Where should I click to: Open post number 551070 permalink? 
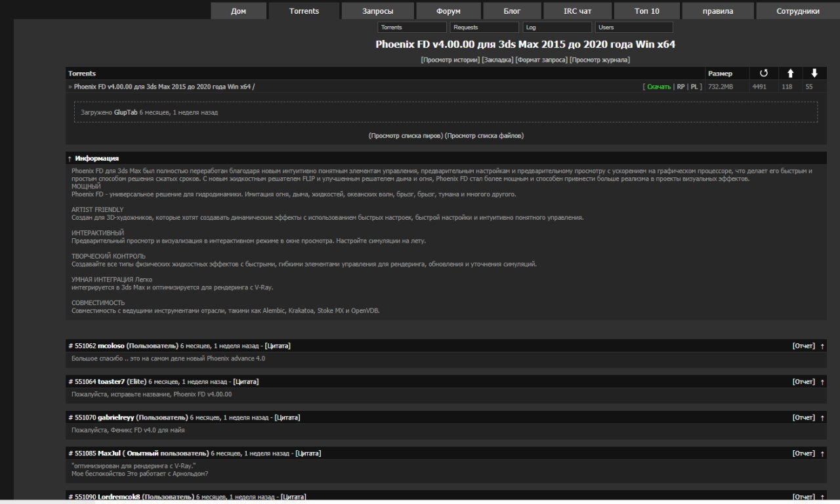[82, 417]
